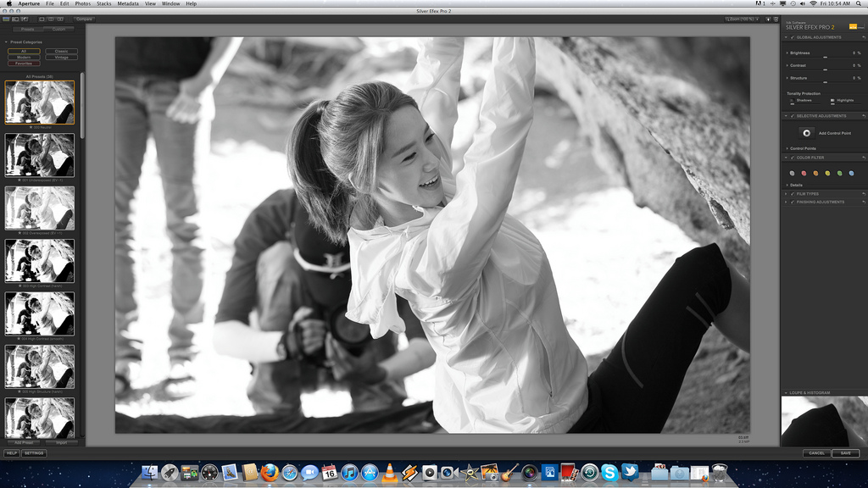Click the Save button
The height and width of the screenshot is (488, 868).
coord(844,453)
